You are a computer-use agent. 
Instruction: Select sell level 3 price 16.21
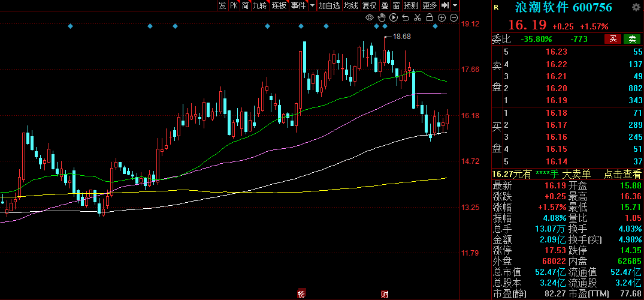556,76
